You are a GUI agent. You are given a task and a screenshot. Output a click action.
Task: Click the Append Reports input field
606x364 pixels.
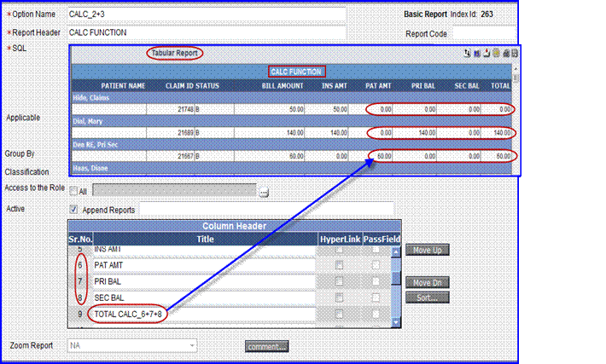tap(266, 209)
